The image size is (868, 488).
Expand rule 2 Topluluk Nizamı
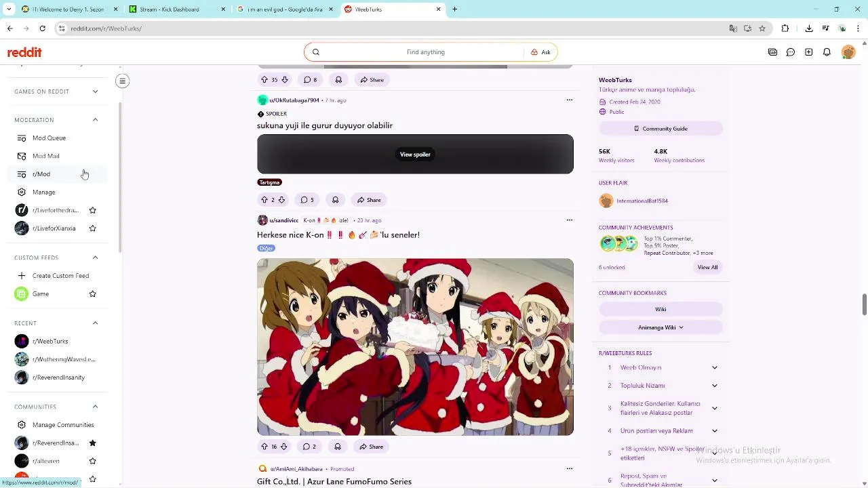coord(714,386)
